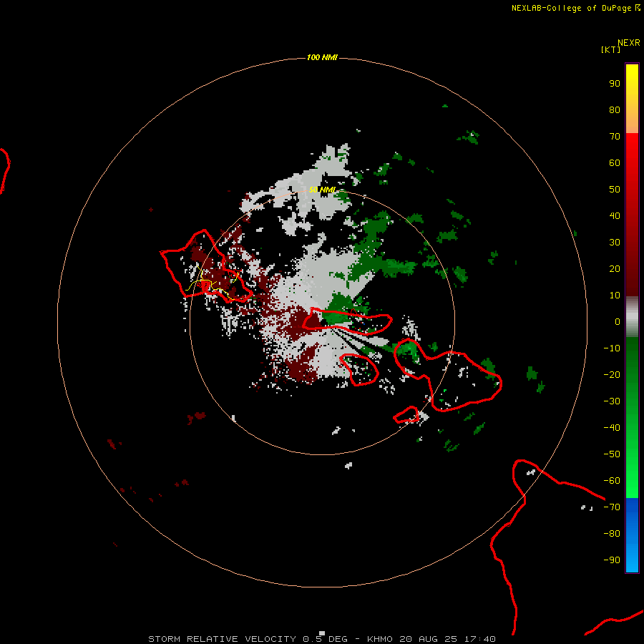Click the bright red segment of color bar

(x=632, y=215)
